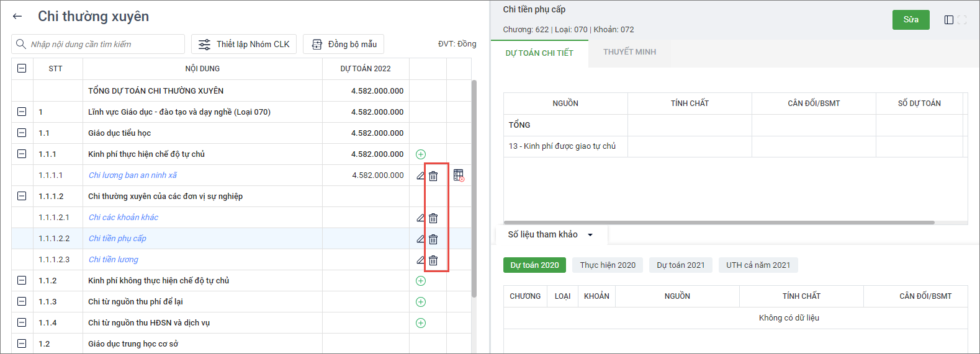980x354 pixels.
Task: Click trash icon for Chi tiền phụ cấp
Action: pyautogui.click(x=433, y=239)
